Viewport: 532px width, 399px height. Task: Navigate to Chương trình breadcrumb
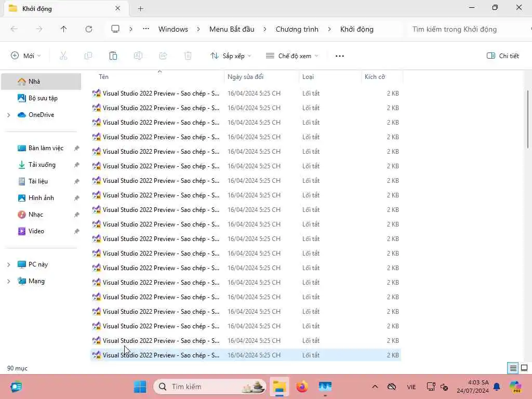(297, 29)
